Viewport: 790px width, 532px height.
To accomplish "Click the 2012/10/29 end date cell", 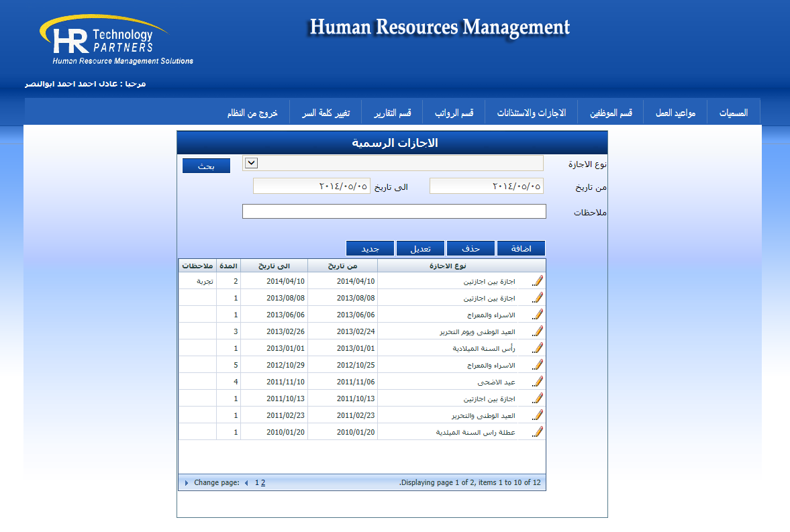I will tap(285, 365).
